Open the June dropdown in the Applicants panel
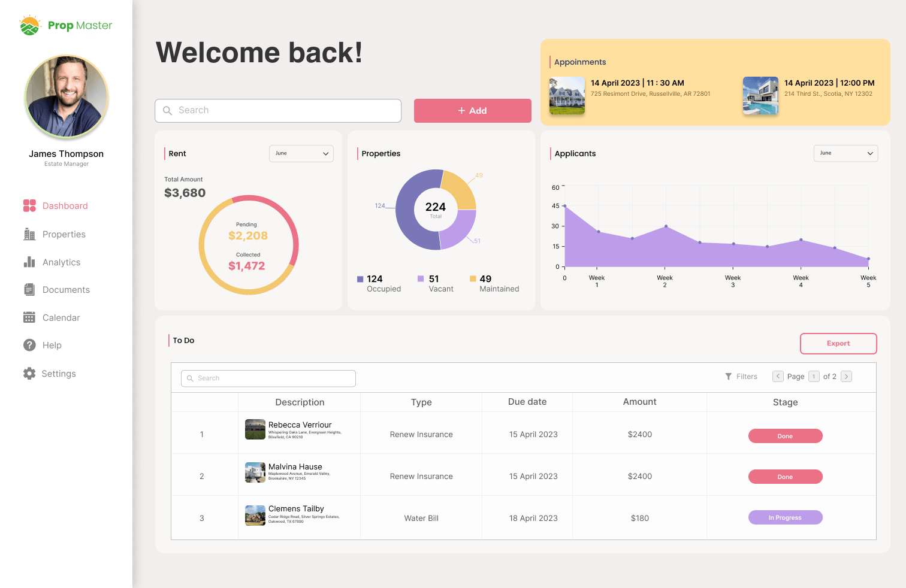This screenshot has height=588, width=906. pos(845,153)
